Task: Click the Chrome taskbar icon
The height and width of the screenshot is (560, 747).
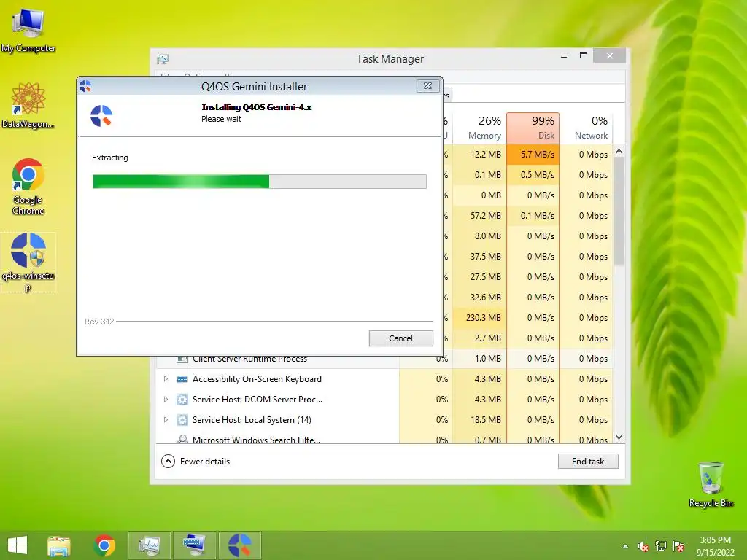Action: tap(104, 545)
